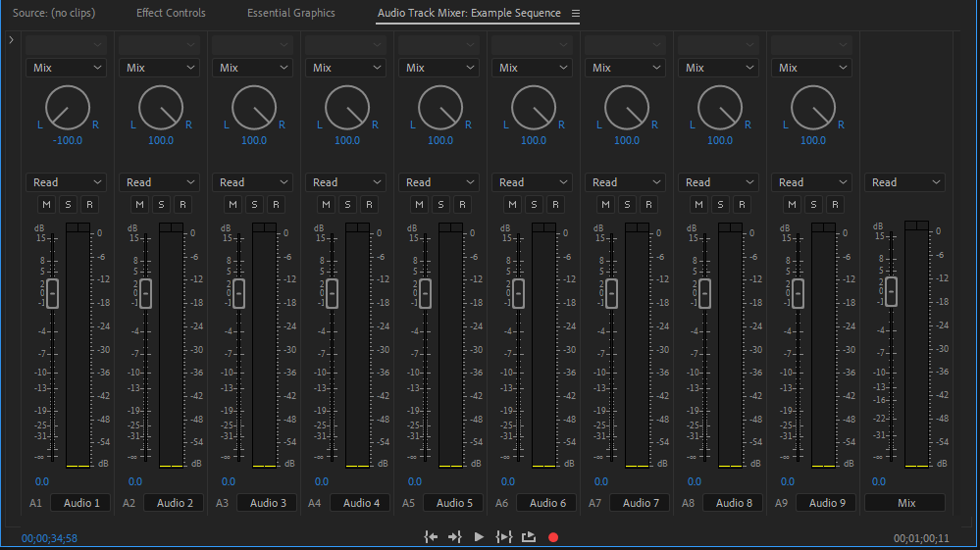Click the Audio 4 pan knob
This screenshot has width=980, height=550.
coord(347,108)
